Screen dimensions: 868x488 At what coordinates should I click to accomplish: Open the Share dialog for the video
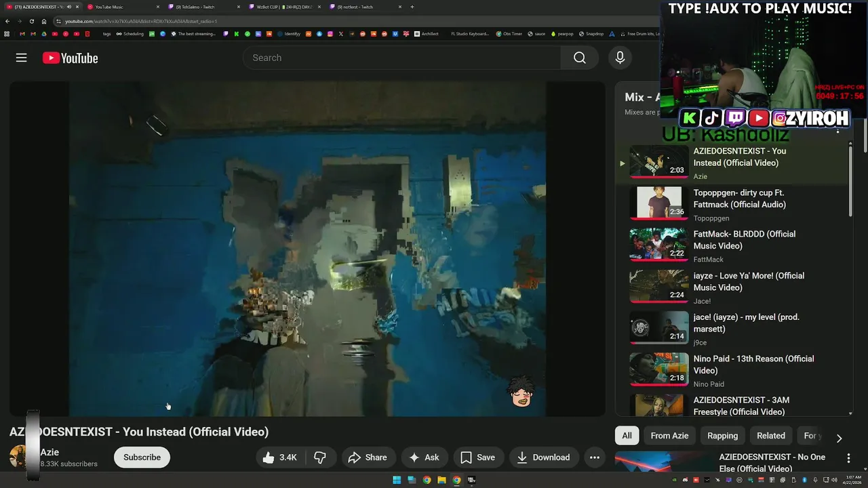click(x=367, y=457)
